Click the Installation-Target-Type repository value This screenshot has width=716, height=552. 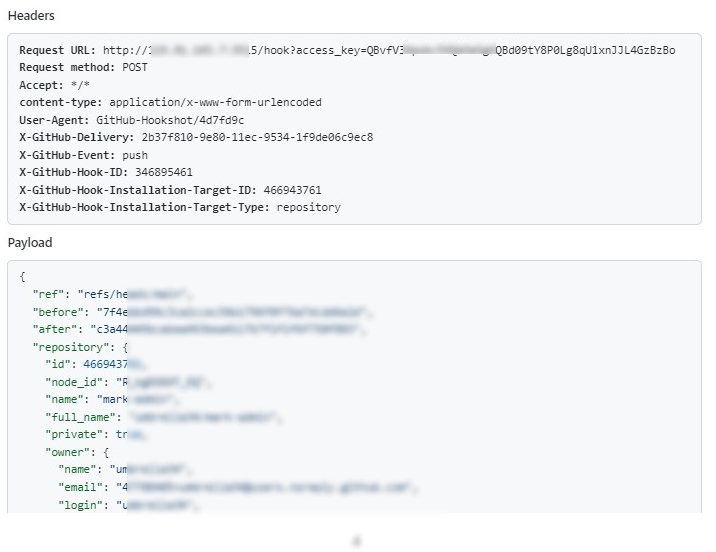[x=306, y=207]
